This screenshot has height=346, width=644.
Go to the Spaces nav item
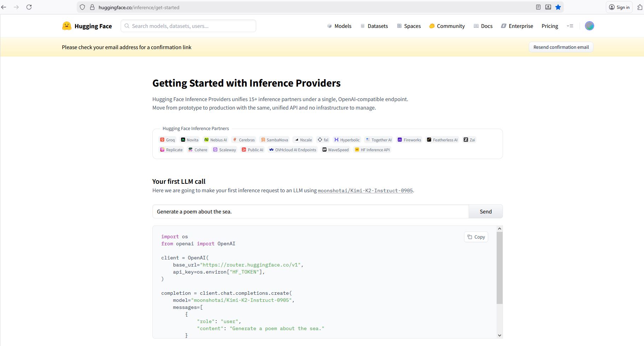[x=409, y=26]
